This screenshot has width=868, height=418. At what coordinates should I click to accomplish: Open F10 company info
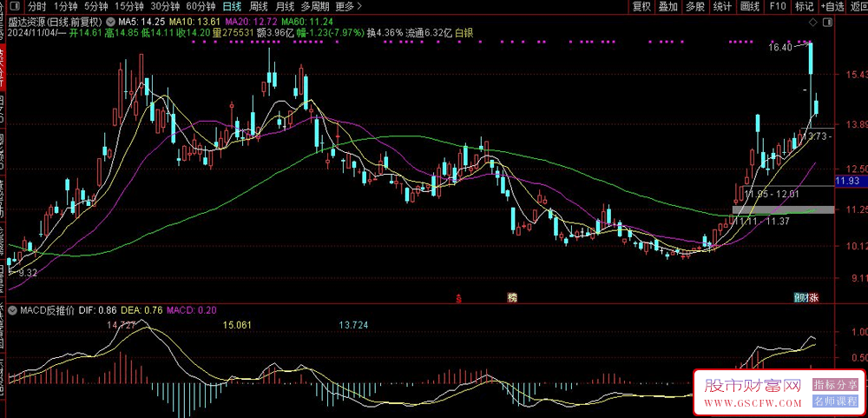point(777,7)
